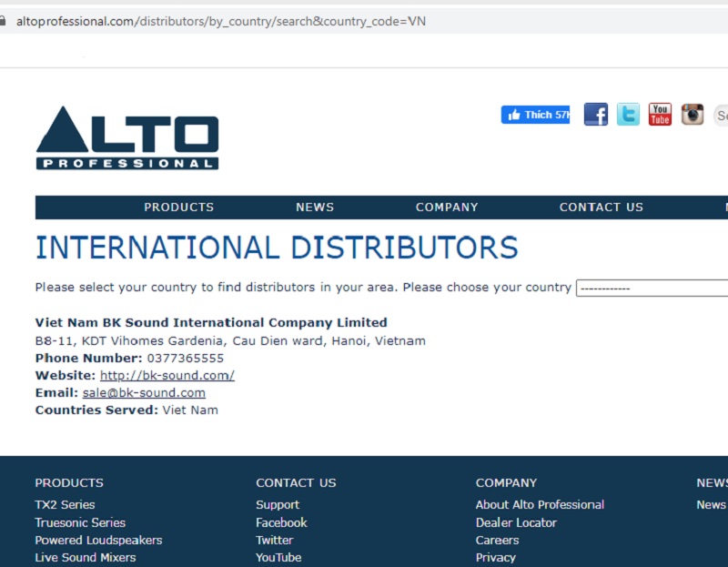This screenshot has width=728, height=567.
Task: Open Support link in footer
Action: click(x=278, y=505)
